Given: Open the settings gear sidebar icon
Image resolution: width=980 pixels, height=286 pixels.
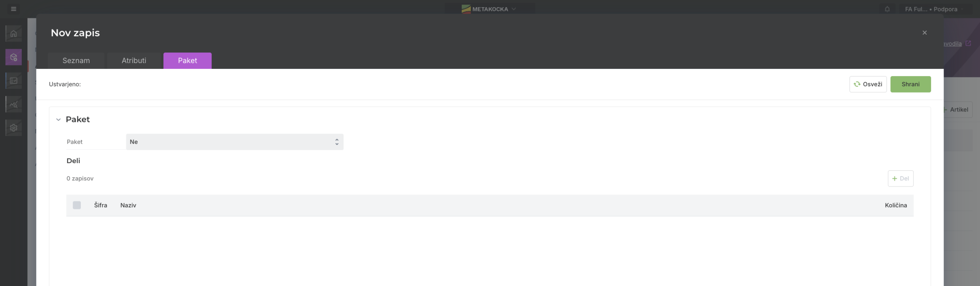Looking at the screenshot, I should click(x=13, y=127).
